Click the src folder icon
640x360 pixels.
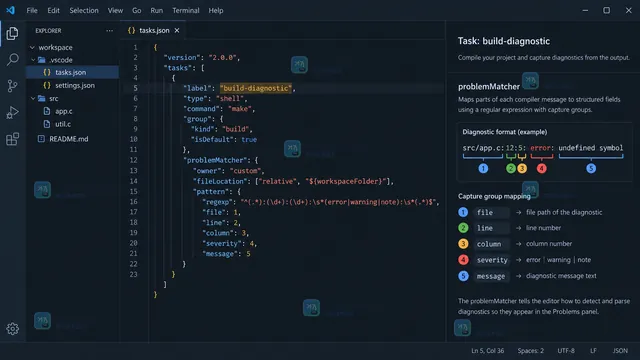pyautogui.click(x=42, y=98)
